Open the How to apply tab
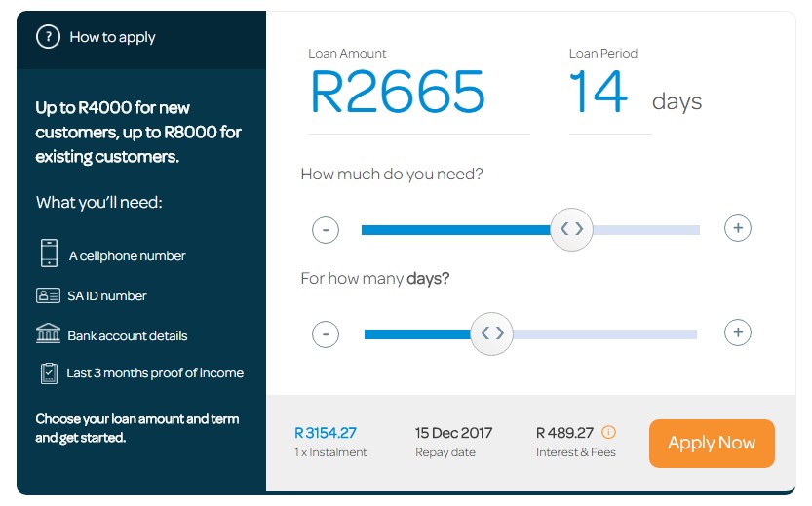The width and height of the screenshot is (812, 506). point(112,37)
